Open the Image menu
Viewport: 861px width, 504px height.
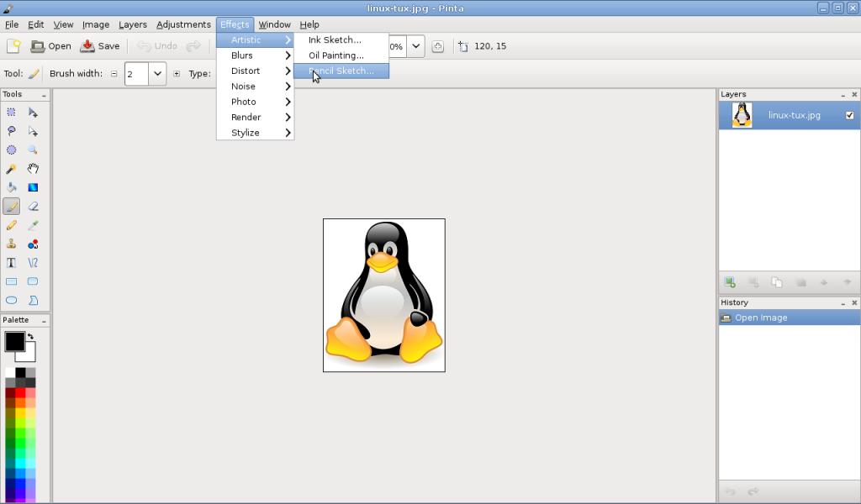click(96, 24)
